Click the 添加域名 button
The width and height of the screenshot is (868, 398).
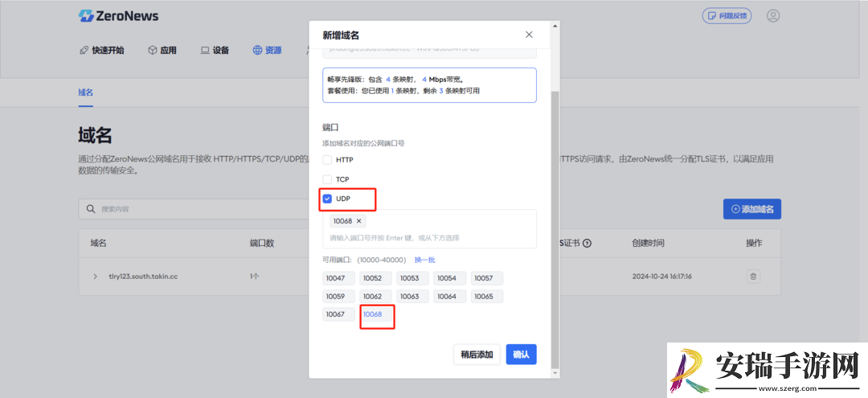751,209
